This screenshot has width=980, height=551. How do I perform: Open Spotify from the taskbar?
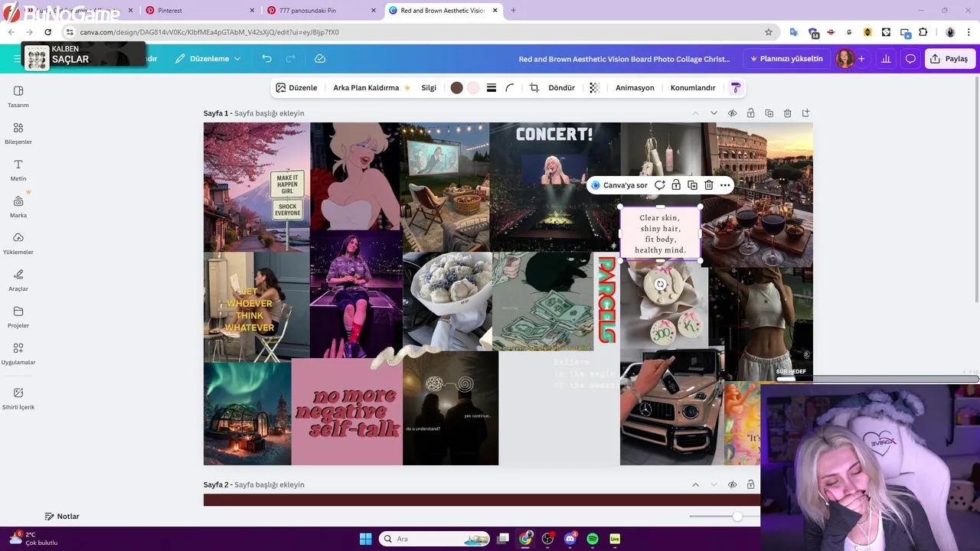[592, 539]
